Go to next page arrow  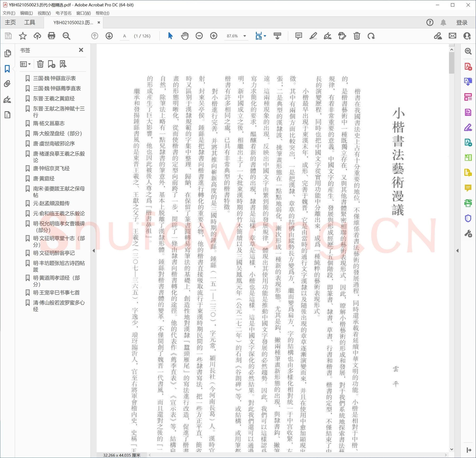pos(109,36)
